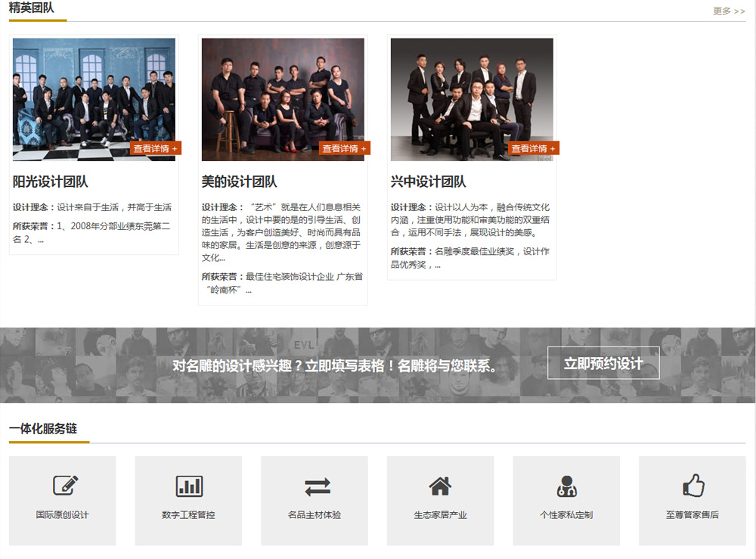Open 更多 >> link in 精英团队 section
This screenshot has width=756, height=559.
click(x=729, y=11)
